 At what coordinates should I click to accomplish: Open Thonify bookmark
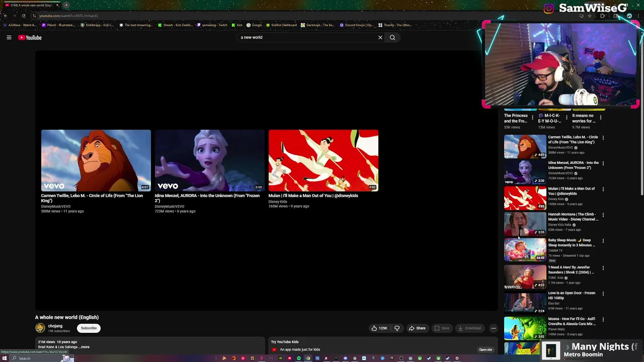pyautogui.click(x=395, y=25)
